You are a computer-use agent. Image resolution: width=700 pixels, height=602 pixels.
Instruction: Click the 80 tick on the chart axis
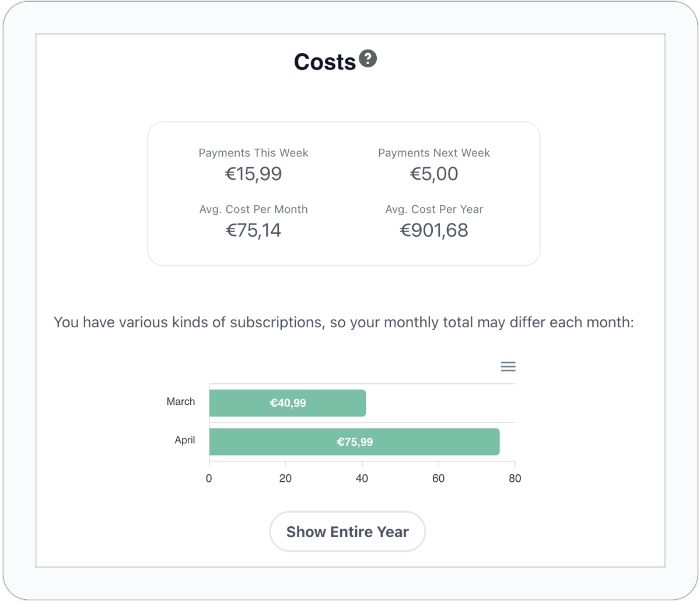pyautogui.click(x=514, y=478)
